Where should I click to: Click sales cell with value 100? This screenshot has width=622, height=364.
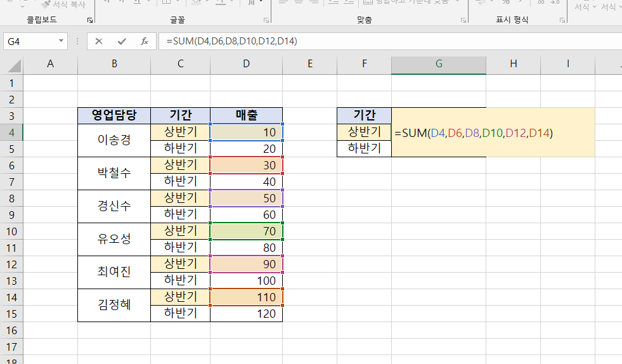247,281
